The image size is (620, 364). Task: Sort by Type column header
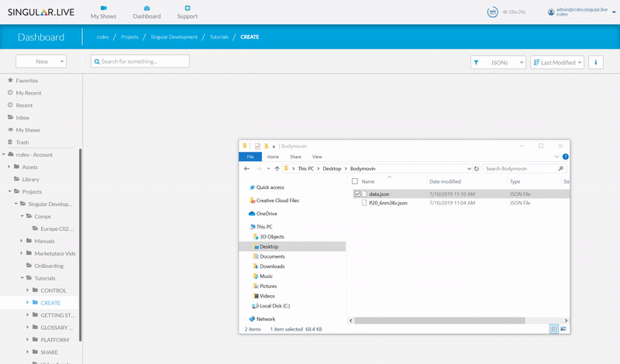click(x=515, y=181)
